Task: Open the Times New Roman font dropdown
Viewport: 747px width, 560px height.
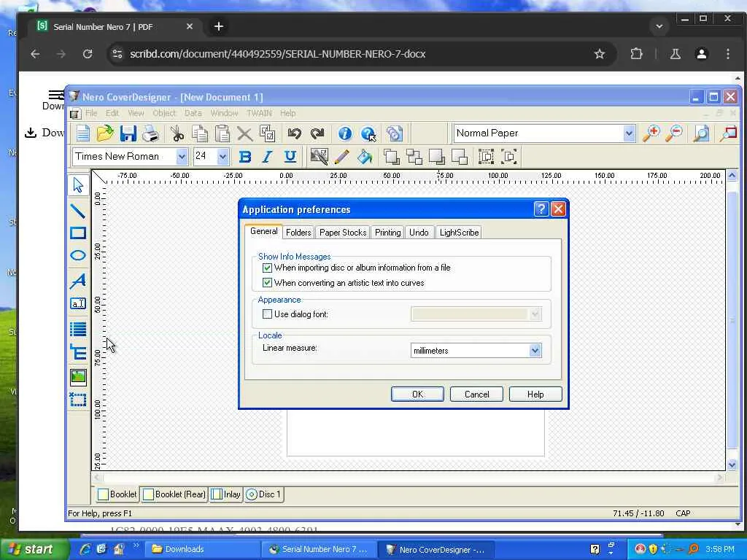Action: (182, 157)
